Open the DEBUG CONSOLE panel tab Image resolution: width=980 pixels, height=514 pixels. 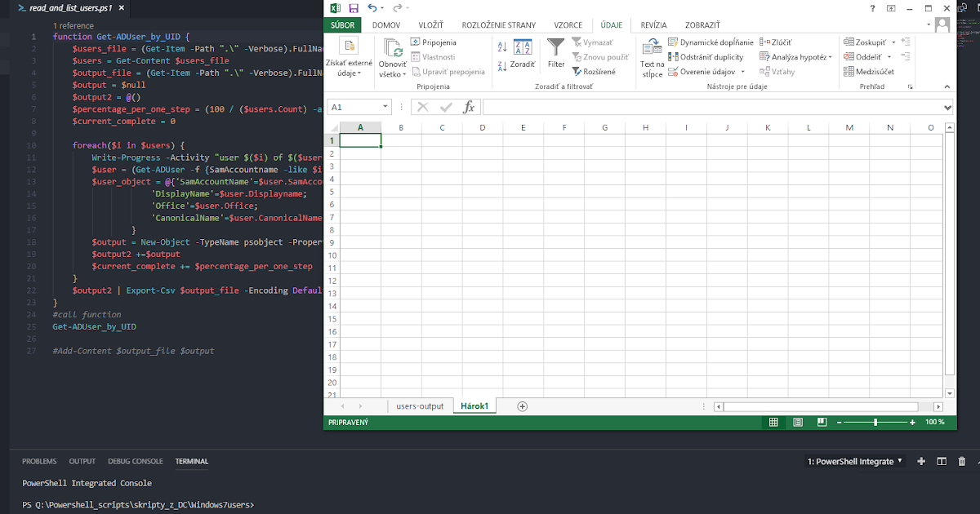click(x=135, y=461)
